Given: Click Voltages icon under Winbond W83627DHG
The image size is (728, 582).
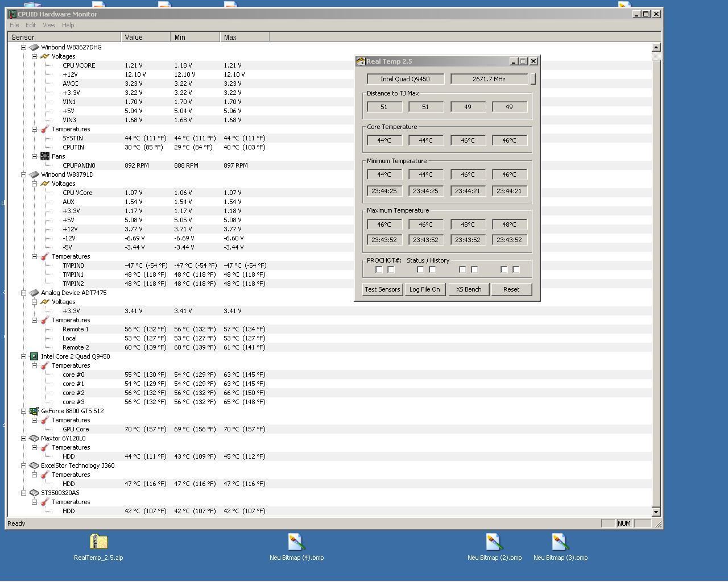Looking at the screenshot, I should [x=45, y=56].
